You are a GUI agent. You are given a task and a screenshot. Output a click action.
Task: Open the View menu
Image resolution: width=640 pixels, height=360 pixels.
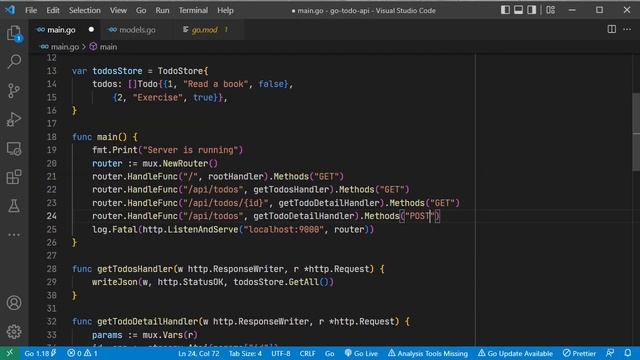(x=118, y=11)
